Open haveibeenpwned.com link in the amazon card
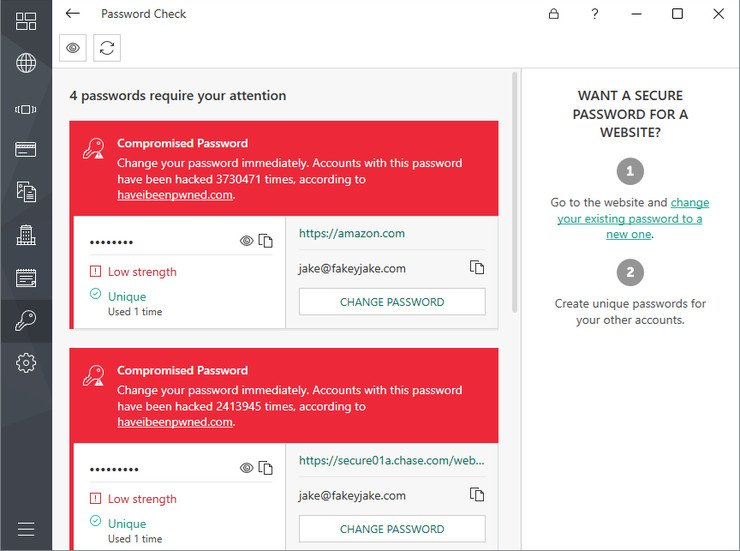 (175, 195)
